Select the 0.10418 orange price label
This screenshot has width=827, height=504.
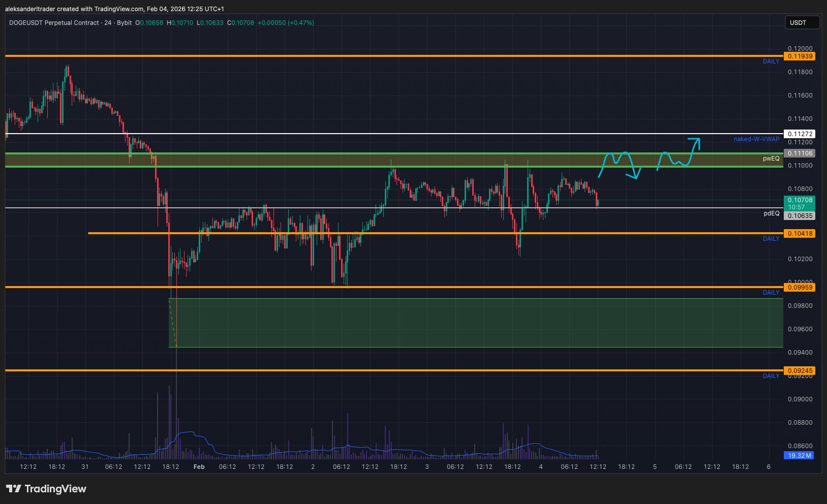[x=800, y=234]
